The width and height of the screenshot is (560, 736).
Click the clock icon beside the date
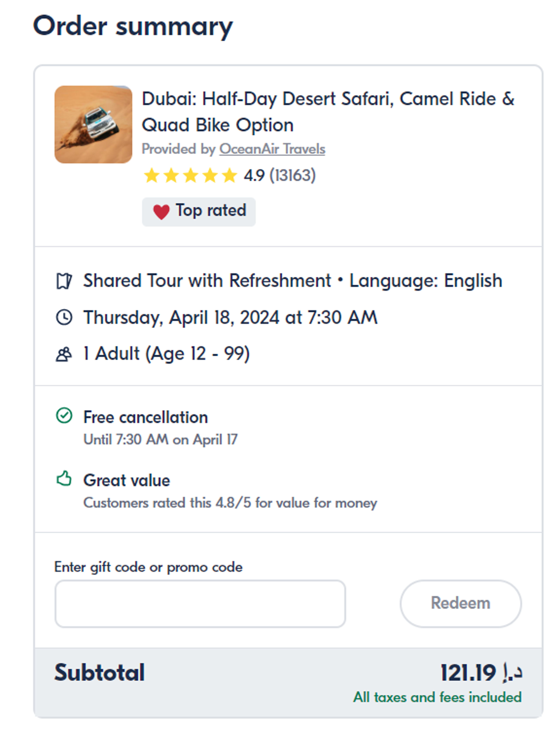point(64,317)
